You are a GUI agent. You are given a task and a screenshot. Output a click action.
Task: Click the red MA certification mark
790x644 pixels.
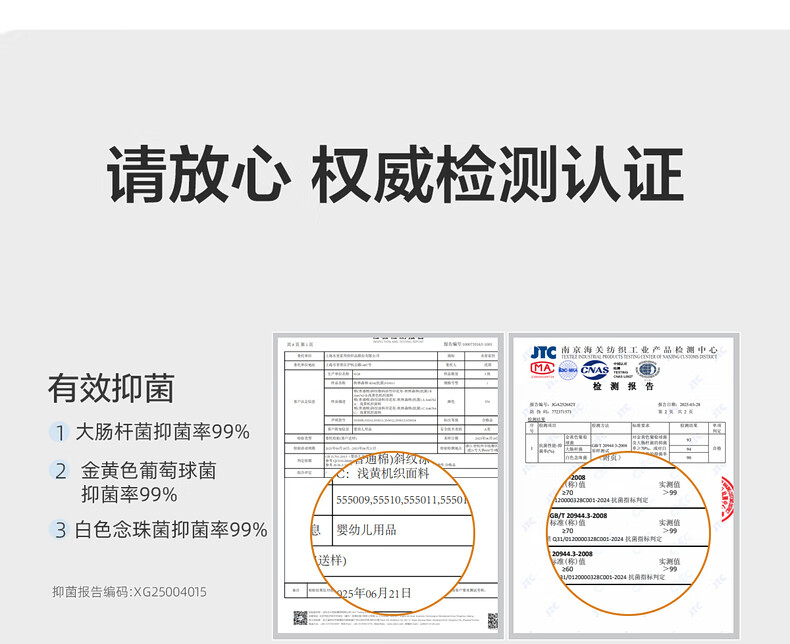pyautogui.click(x=542, y=368)
